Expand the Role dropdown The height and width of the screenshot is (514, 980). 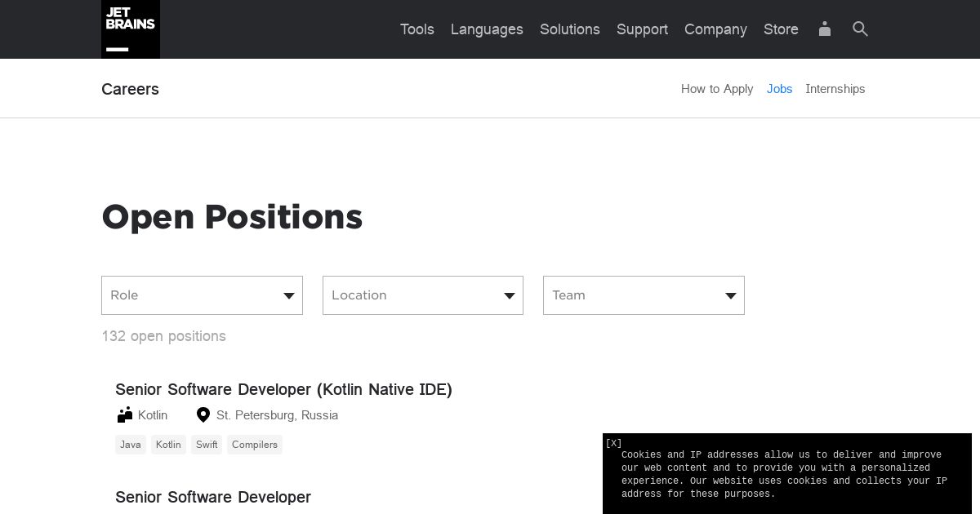point(202,295)
